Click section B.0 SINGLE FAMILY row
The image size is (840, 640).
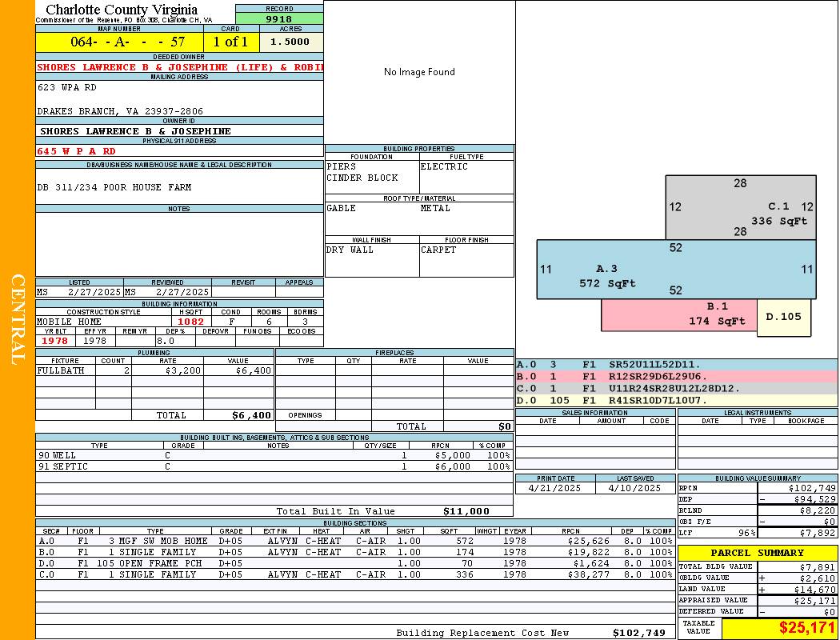pyautogui.click(x=355, y=552)
